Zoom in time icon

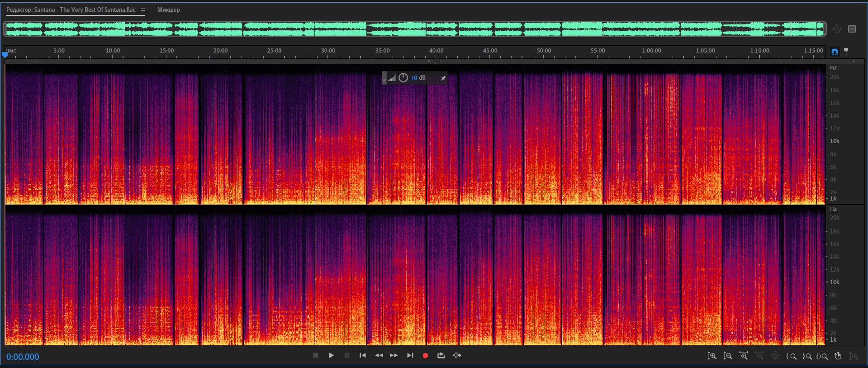point(744,356)
